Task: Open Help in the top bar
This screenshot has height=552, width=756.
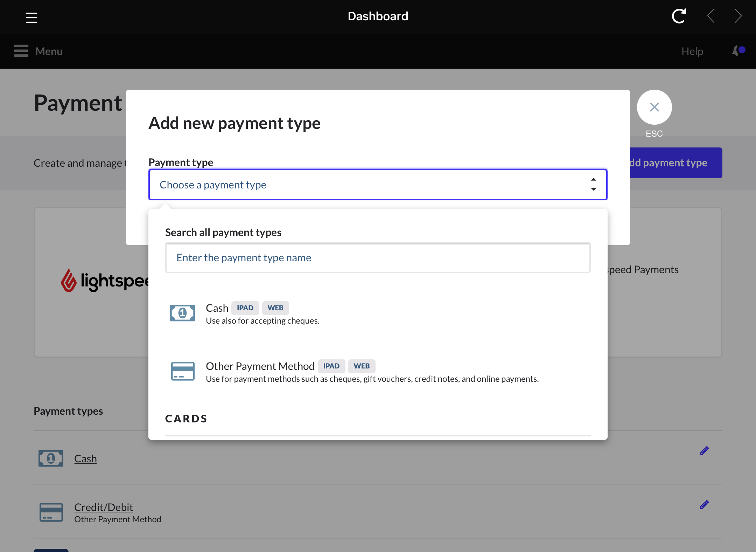Action: click(692, 51)
